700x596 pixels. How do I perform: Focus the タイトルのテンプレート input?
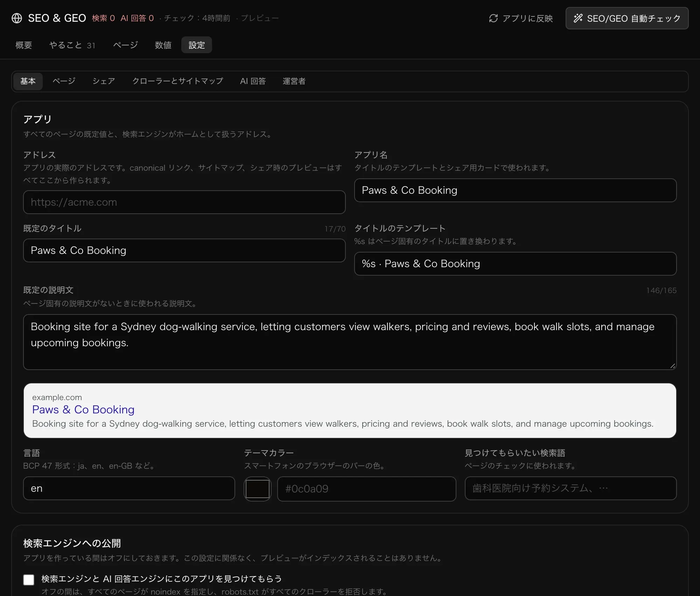pos(515,264)
